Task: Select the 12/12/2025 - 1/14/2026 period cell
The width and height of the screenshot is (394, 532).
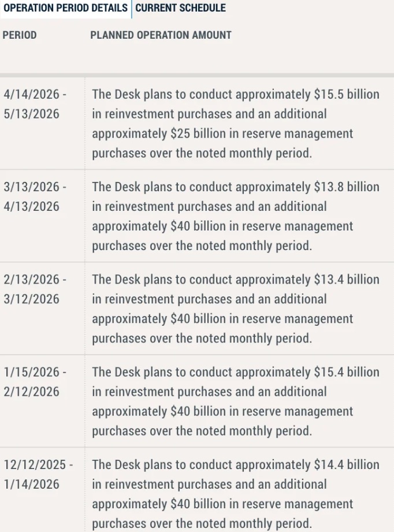Action: pyautogui.click(x=38, y=474)
